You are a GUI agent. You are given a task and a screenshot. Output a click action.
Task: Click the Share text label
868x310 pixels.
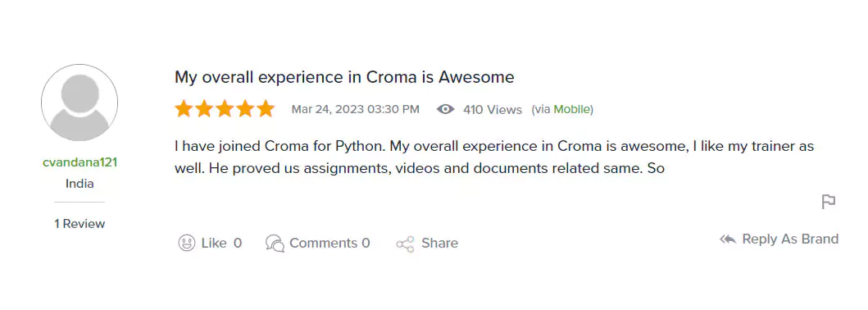tap(439, 243)
